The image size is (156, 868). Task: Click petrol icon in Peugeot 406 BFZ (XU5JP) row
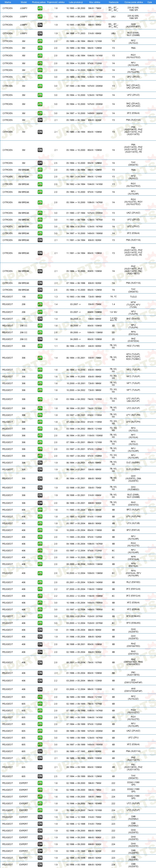[40, 510]
